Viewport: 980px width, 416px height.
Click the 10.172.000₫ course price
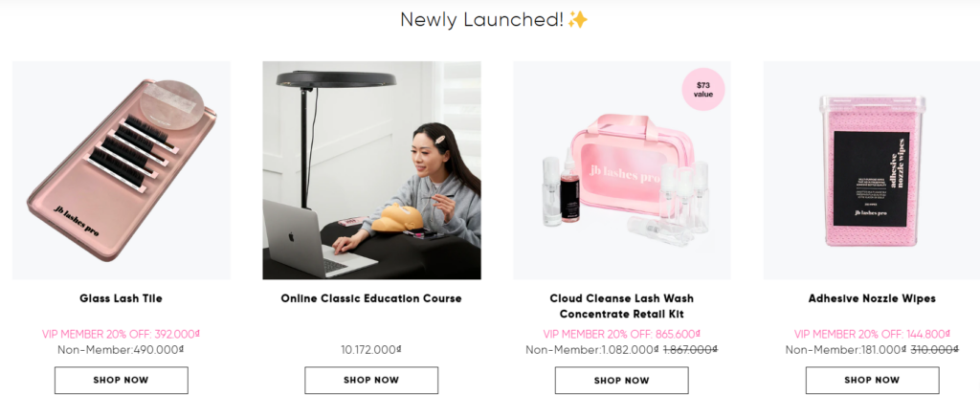tap(371, 350)
